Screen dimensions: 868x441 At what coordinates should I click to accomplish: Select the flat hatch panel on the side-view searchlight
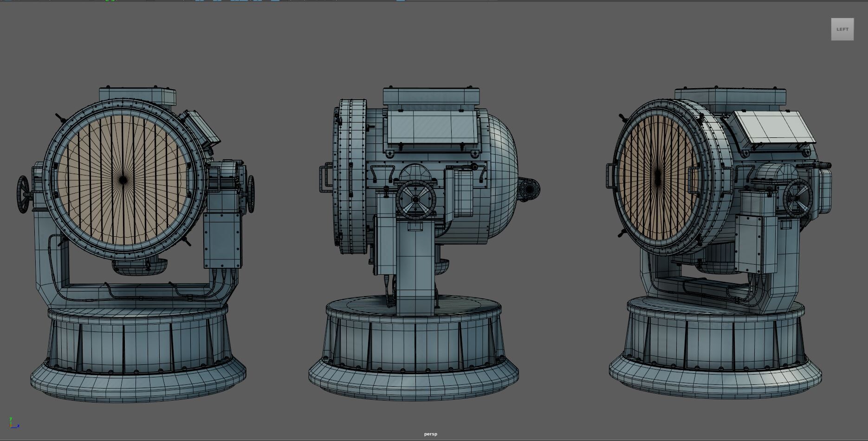click(x=431, y=127)
